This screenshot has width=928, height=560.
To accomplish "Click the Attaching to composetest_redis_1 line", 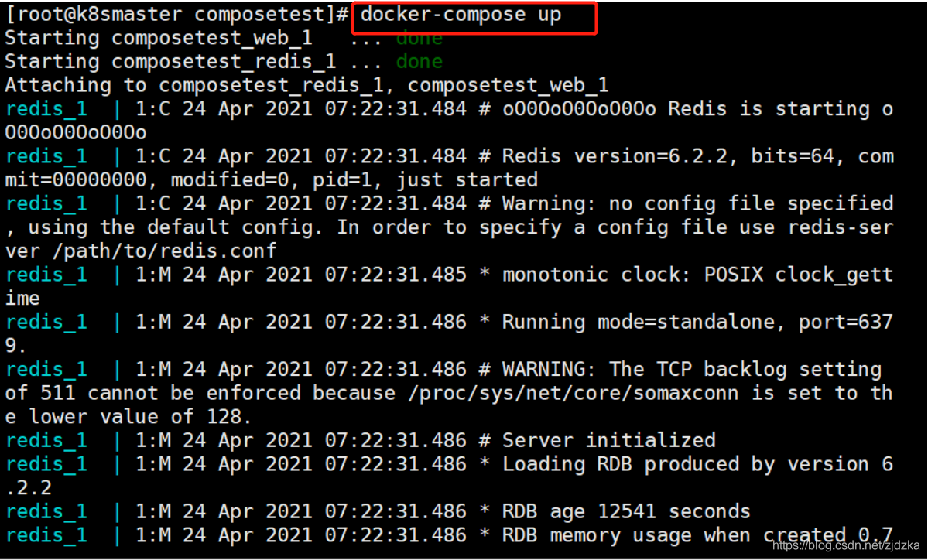I will click(306, 85).
